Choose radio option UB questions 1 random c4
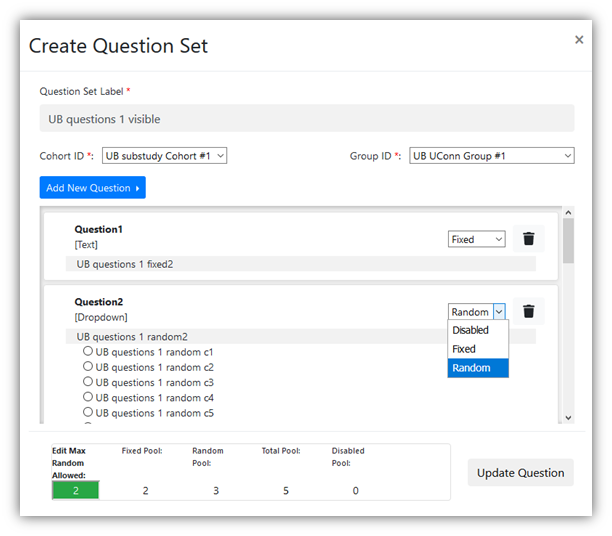This screenshot has height=536, width=612. click(88, 397)
